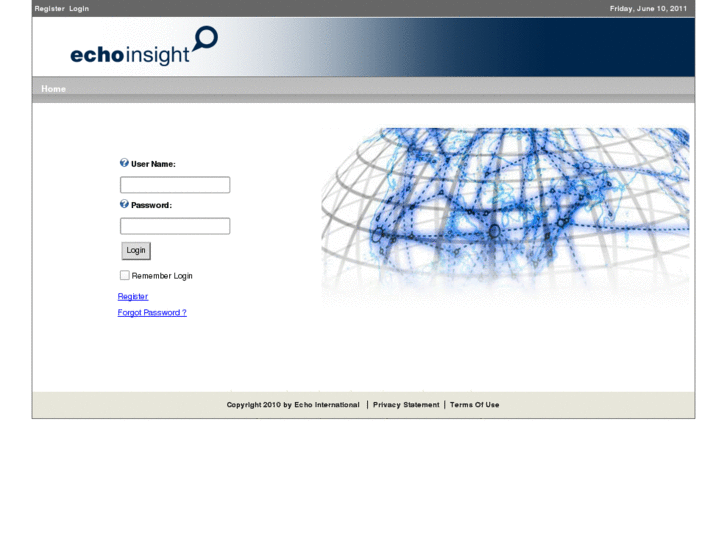Open the Forgot Password ? link

tap(152, 313)
